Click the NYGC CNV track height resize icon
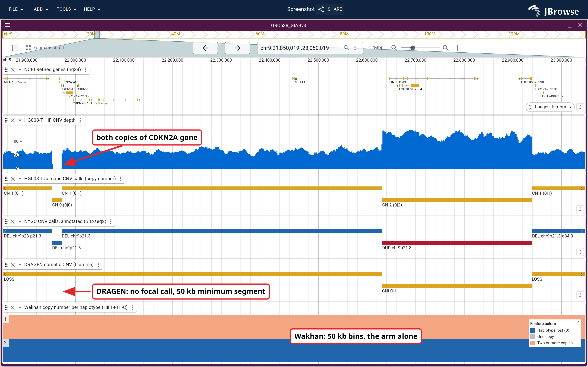 tap(580, 252)
